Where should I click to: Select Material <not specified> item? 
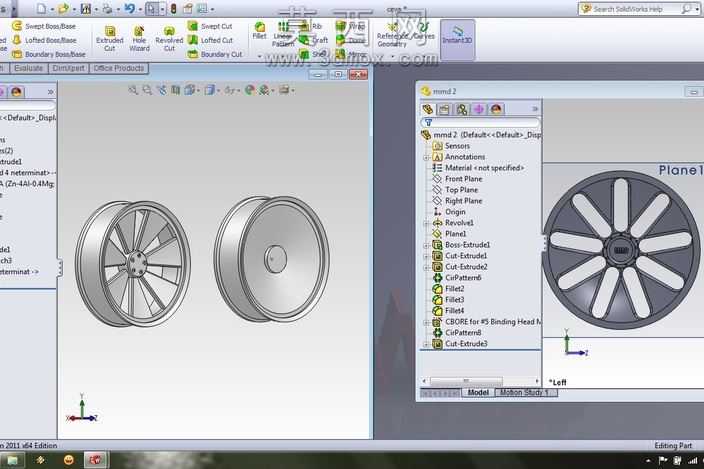478,168
